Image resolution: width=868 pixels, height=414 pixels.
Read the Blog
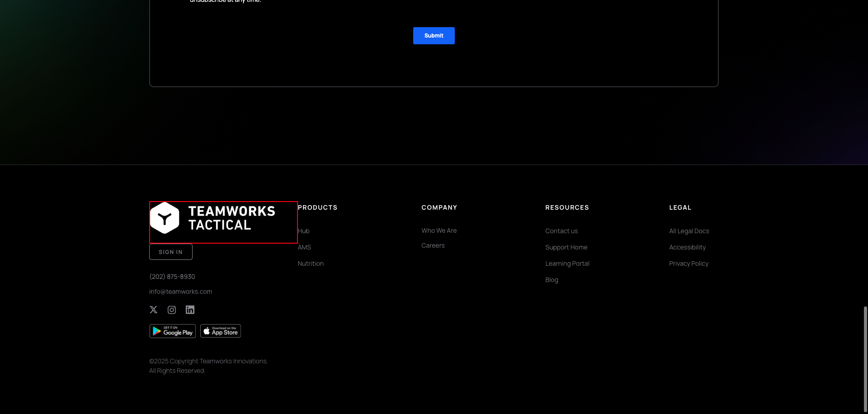(552, 280)
